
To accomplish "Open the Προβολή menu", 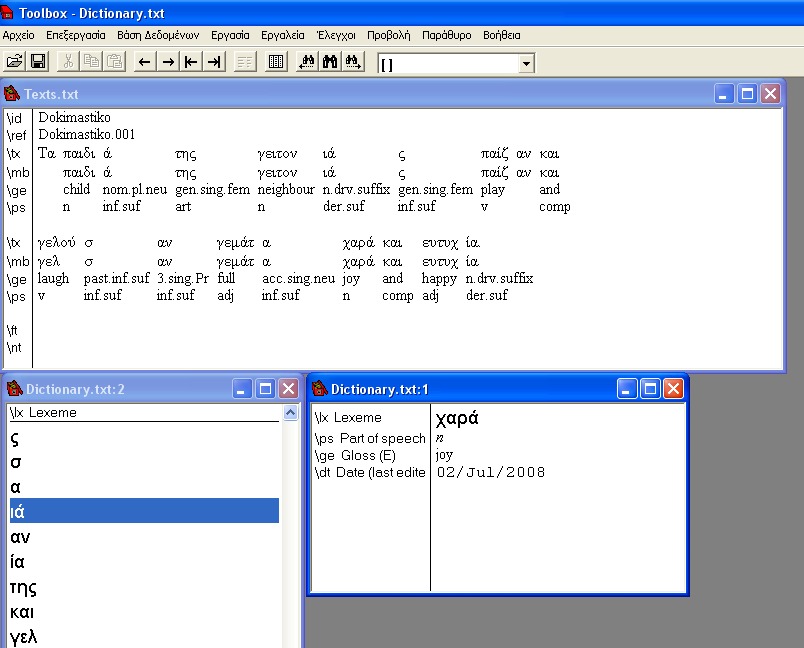I will pos(389,35).
